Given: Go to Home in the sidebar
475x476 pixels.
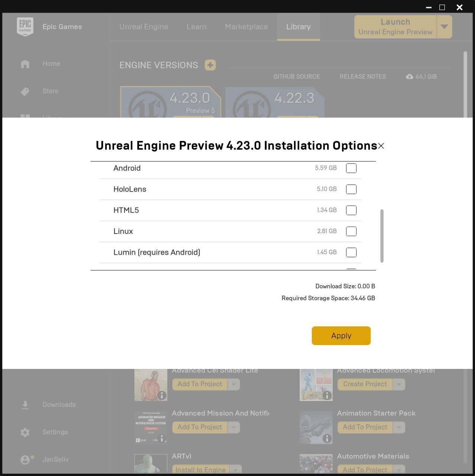Looking at the screenshot, I should (51, 64).
